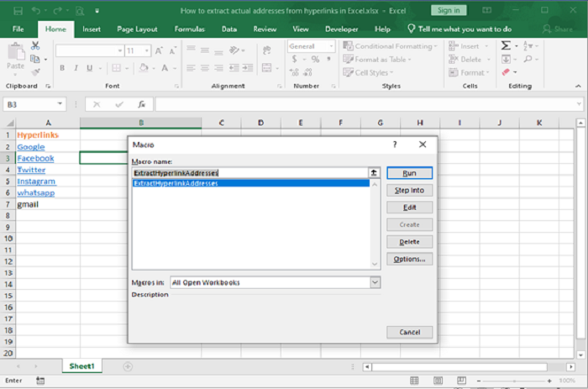This screenshot has height=389, width=588.
Task: Open Cell Styles dropdown
Action: coord(368,72)
